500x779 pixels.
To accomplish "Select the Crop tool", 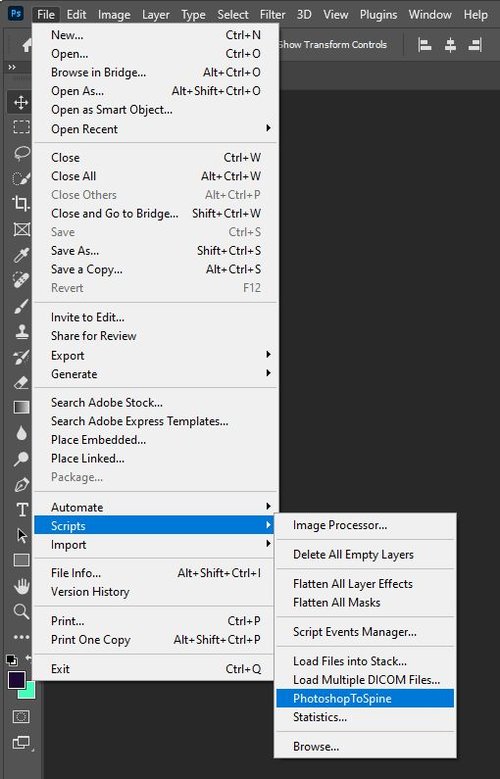I will point(21,203).
